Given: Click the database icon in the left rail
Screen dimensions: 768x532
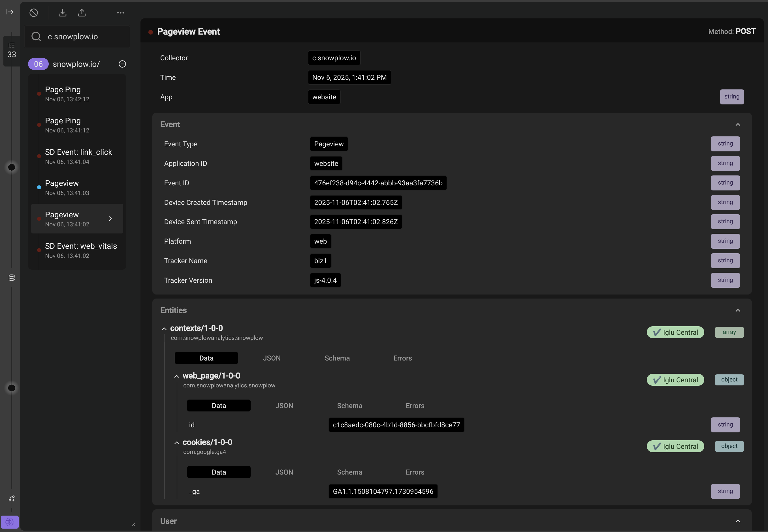Looking at the screenshot, I should pos(11,277).
